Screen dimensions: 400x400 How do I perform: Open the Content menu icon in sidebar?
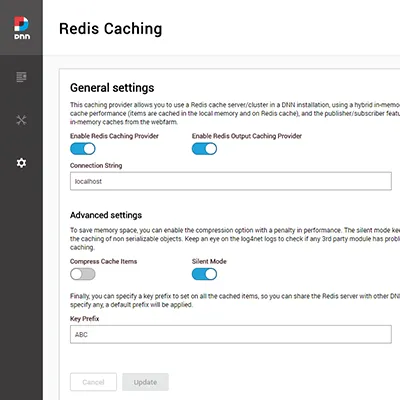click(x=21, y=77)
